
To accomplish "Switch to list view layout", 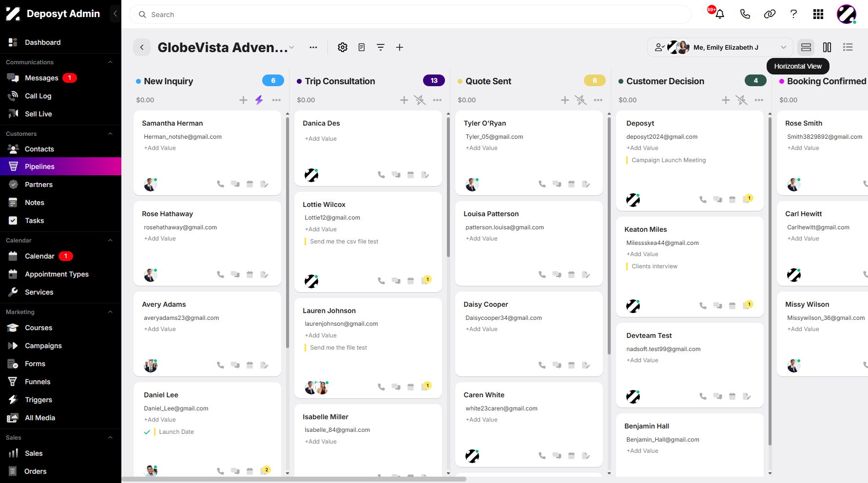I will (x=848, y=47).
